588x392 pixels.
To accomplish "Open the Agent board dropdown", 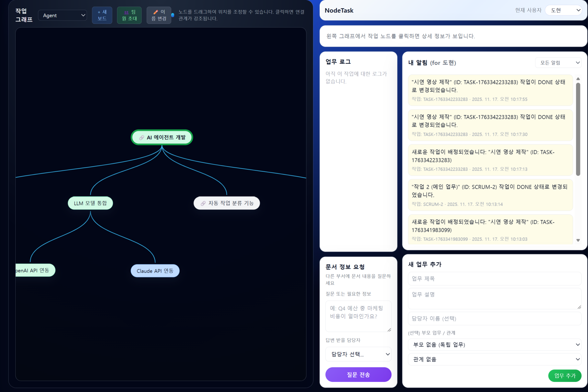I will [62, 15].
